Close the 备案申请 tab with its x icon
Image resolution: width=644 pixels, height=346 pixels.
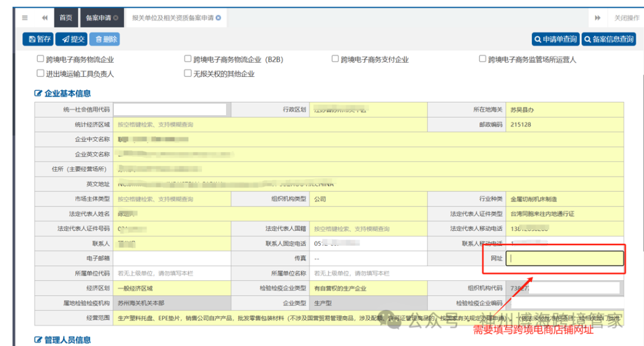point(116,18)
